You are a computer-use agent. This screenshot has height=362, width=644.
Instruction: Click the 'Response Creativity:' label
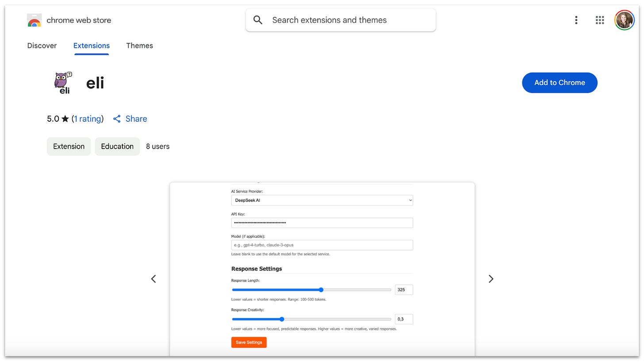[248, 310]
